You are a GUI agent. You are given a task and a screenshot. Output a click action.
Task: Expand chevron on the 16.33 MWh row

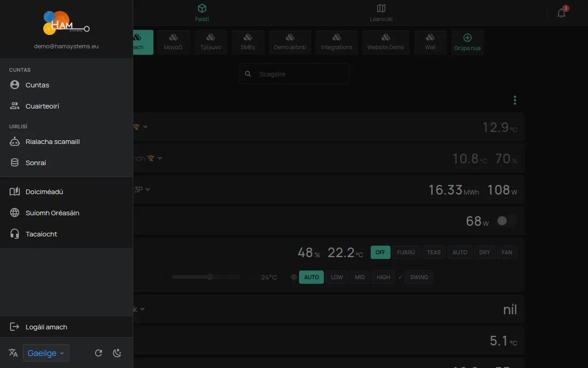pyautogui.click(x=147, y=189)
